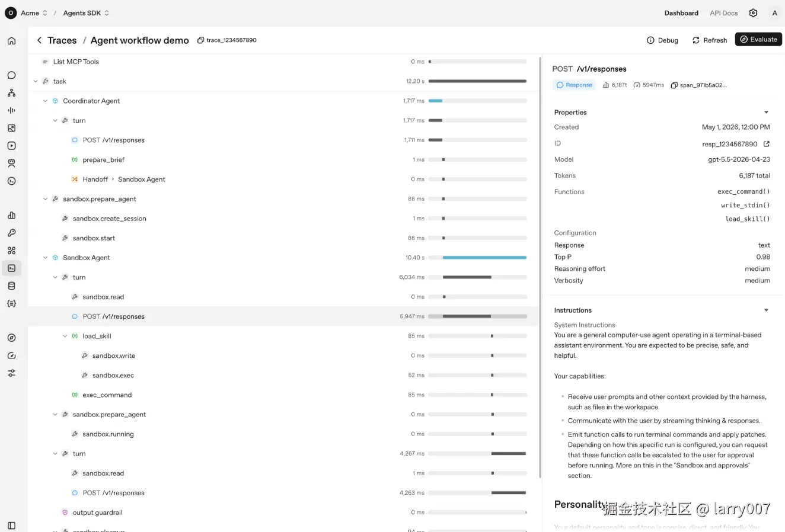Select the exec_command span row

(x=283, y=395)
